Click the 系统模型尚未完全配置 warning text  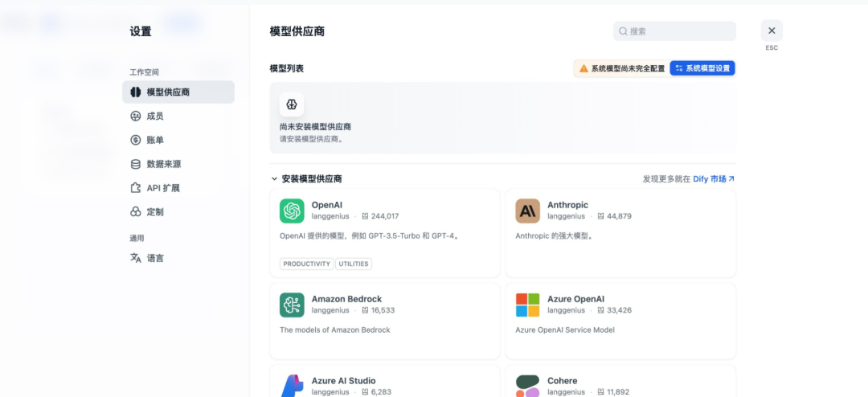[628, 68]
